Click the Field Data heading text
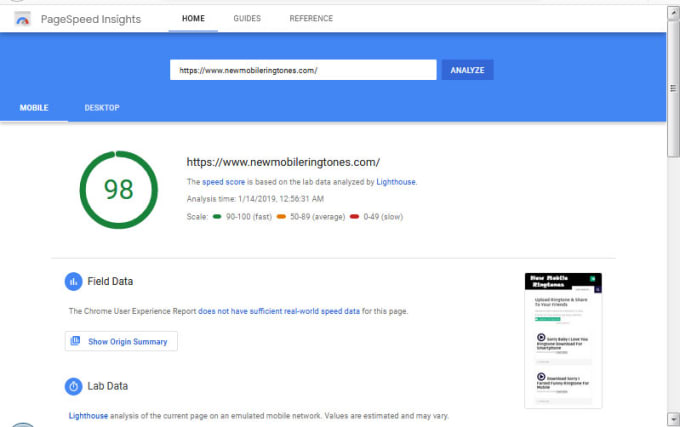680x427 pixels. [110, 281]
